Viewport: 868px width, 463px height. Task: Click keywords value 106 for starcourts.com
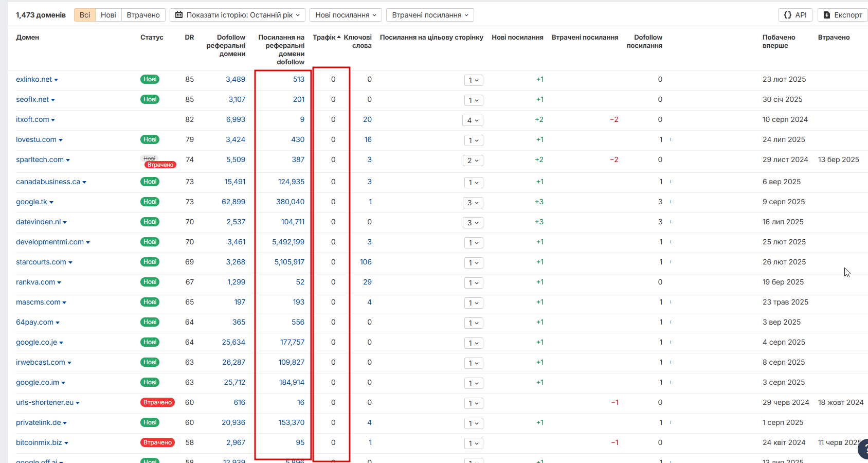point(366,262)
